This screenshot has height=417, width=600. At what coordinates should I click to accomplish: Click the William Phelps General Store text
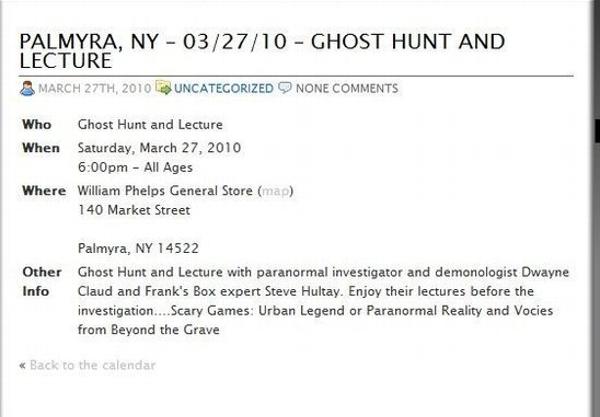165,191
